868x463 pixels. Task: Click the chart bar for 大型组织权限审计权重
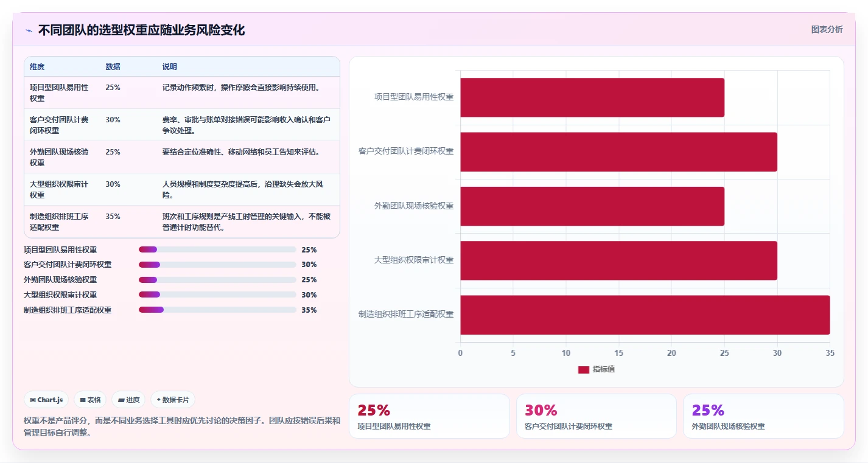[x=618, y=260]
